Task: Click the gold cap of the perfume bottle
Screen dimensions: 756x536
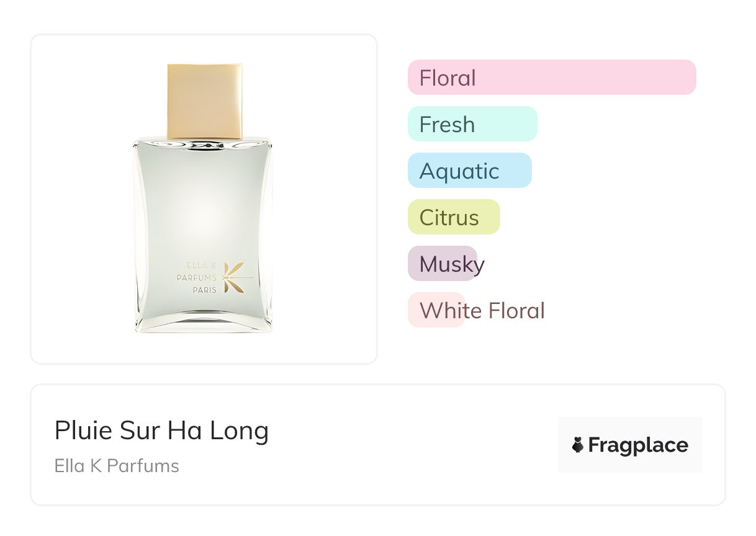Action: tap(204, 100)
